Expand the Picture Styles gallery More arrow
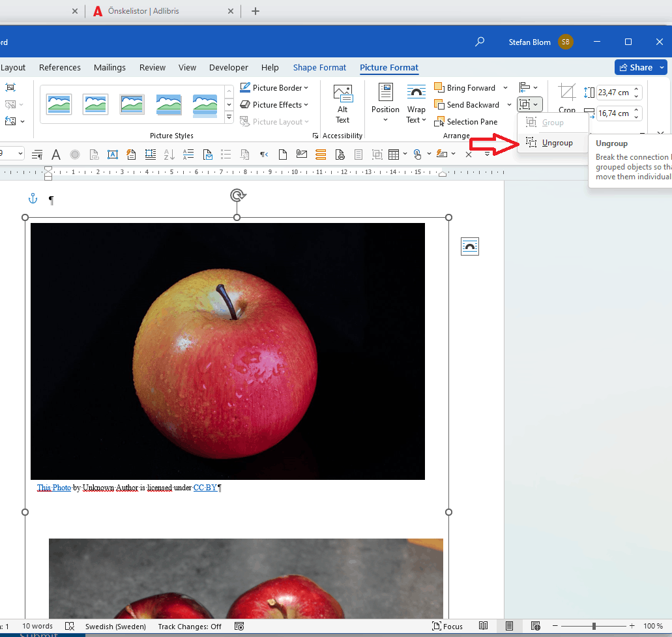Screen dimensions: 672x637 [x=229, y=117]
